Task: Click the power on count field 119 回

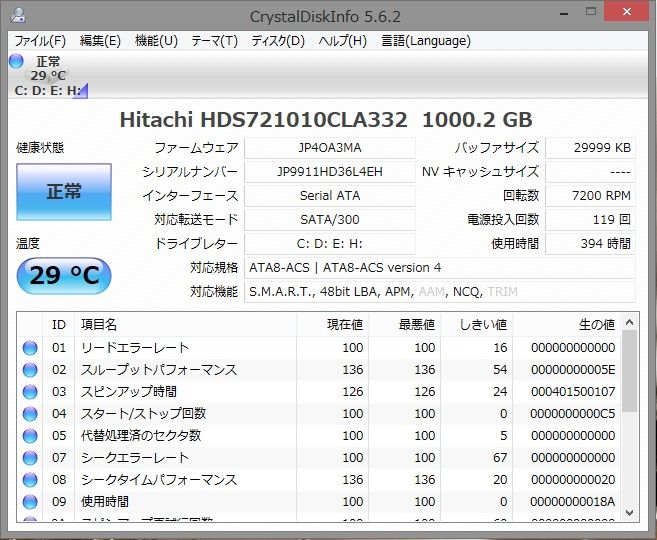Action: point(590,220)
